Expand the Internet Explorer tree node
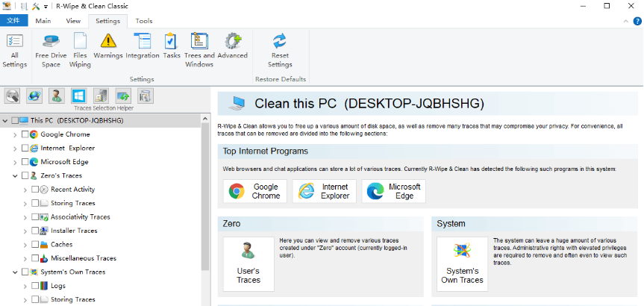The image size is (644, 306). click(x=15, y=149)
